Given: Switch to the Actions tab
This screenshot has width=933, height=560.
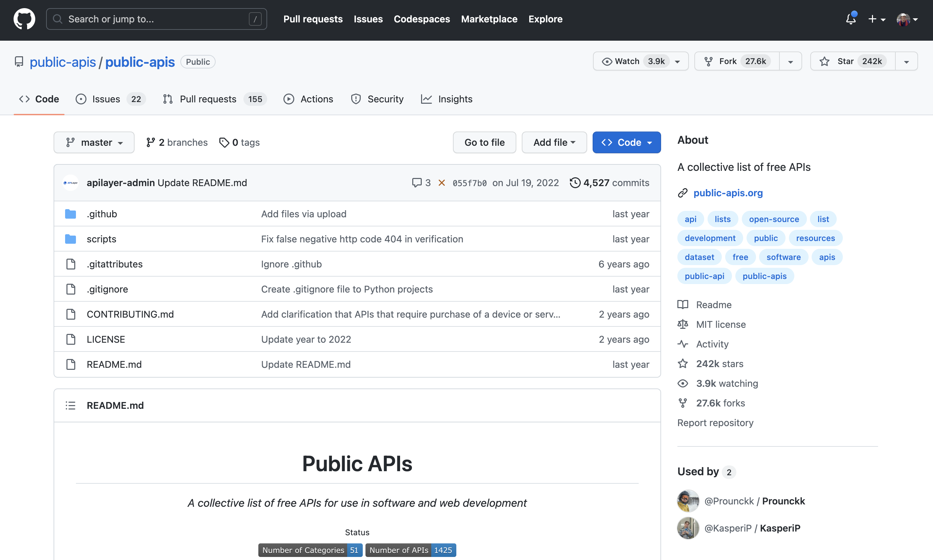Looking at the screenshot, I should (x=309, y=99).
